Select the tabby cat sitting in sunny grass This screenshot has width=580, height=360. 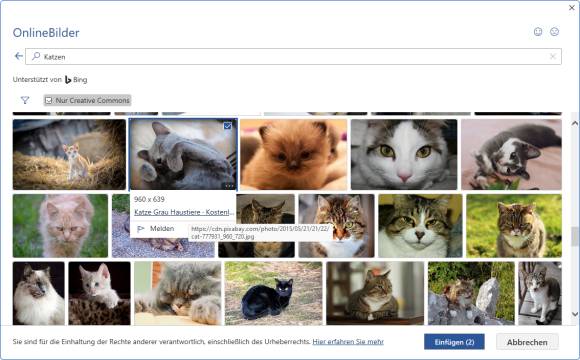[514, 226]
